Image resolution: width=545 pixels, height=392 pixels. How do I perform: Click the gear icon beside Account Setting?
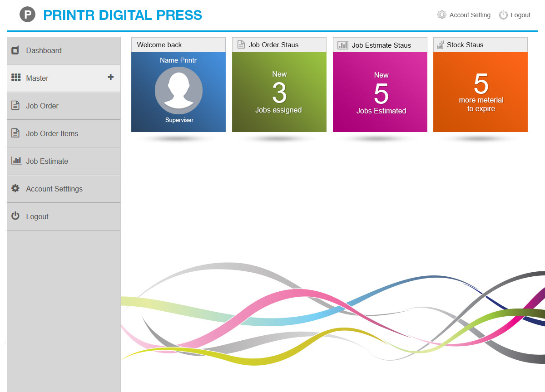pyautogui.click(x=441, y=15)
